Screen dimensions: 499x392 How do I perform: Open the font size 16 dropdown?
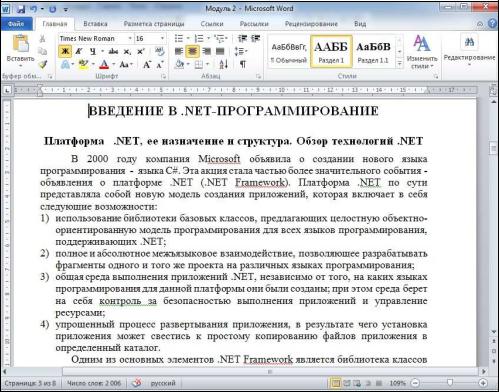pyautogui.click(x=162, y=39)
